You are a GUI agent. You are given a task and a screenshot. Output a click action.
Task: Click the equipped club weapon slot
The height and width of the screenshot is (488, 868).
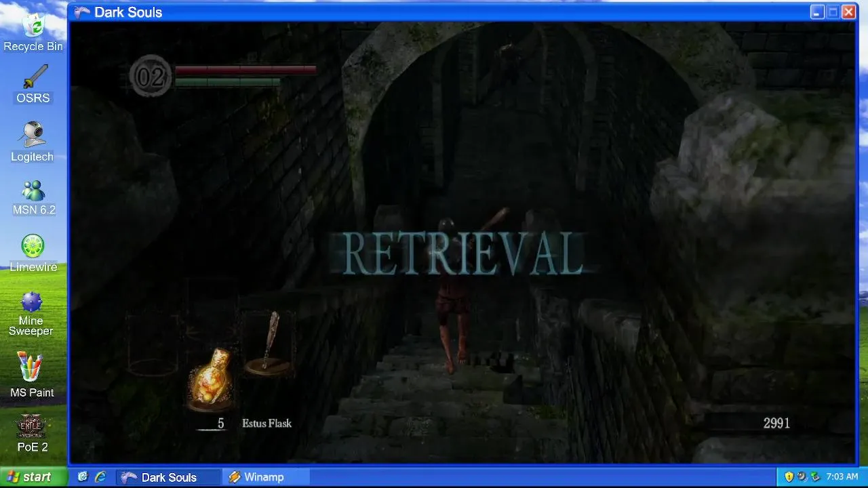(x=270, y=343)
